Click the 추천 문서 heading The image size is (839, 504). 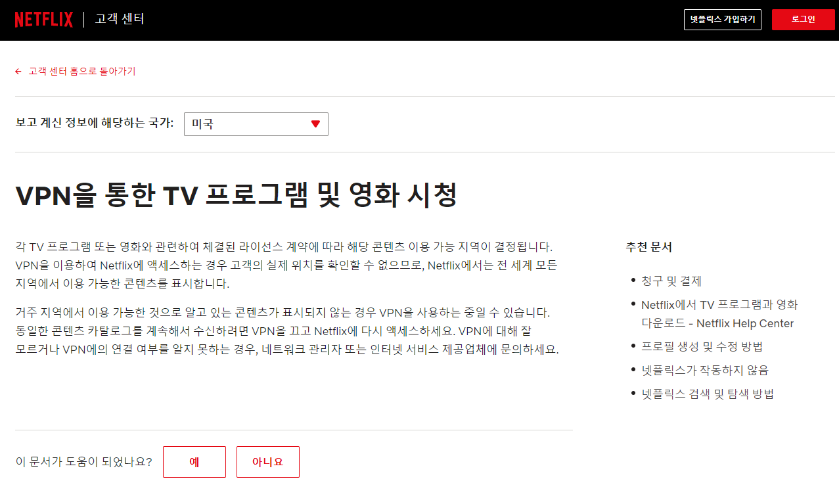click(x=649, y=248)
